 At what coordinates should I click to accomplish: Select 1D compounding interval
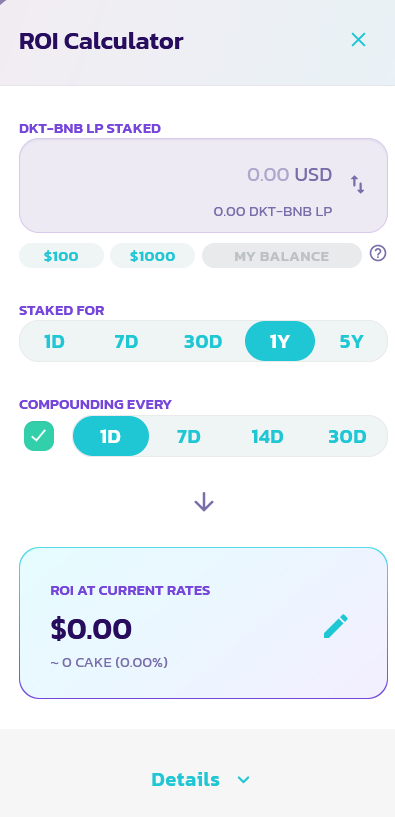coord(111,436)
